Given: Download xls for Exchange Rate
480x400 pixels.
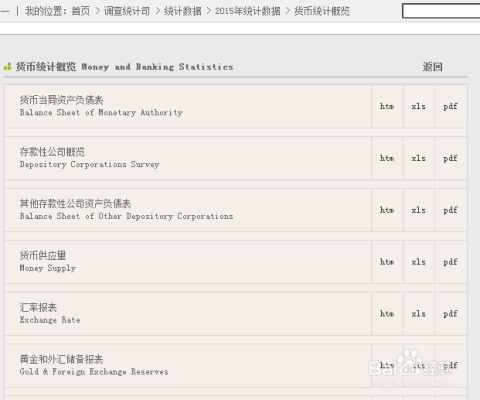Looking at the screenshot, I should click(x=418, y=314).
